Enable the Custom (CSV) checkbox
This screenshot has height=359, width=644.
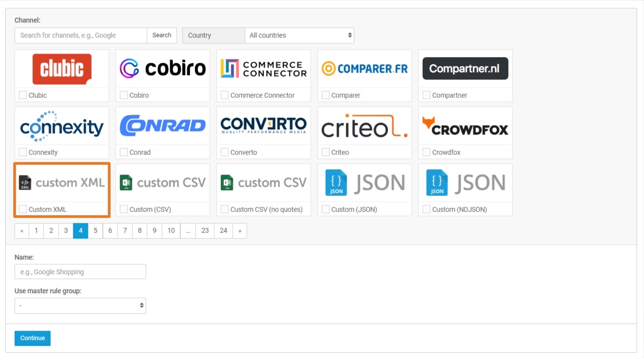click(x=124, y=209)
